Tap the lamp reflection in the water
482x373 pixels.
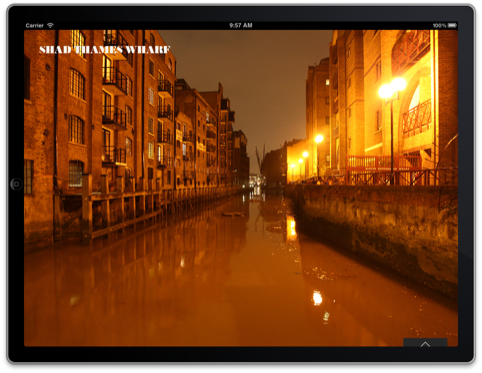317,298
